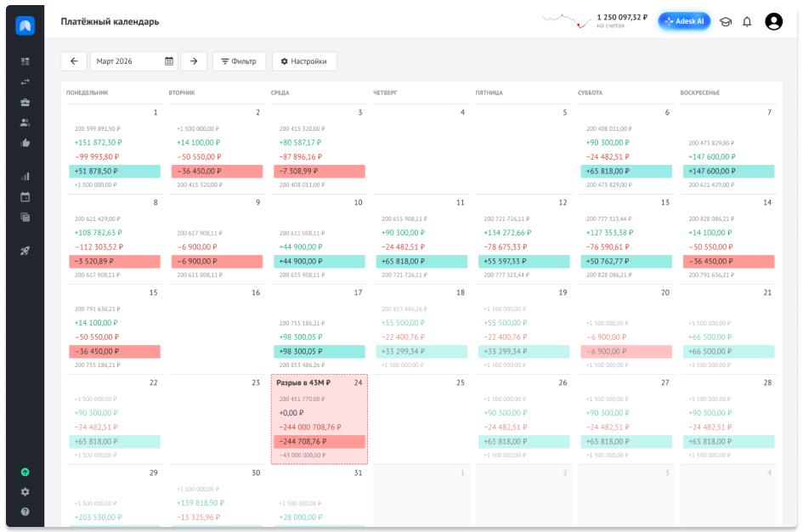Open the rocket icon in sidebar
Viewport: 803px width, 532px height.
[x=25, y=251]
